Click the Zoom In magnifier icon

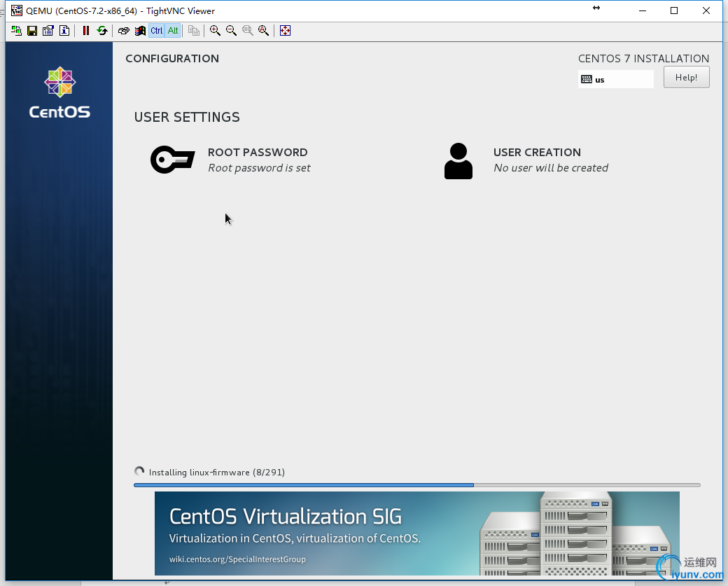pos(215,31)
